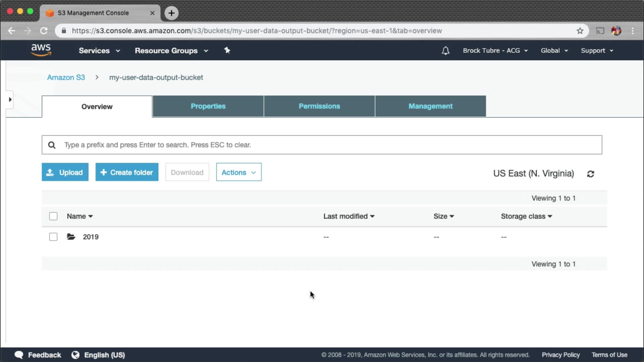Open the notifications bell icon
Viewport: 644px width, 362px height.
(445, 51)
